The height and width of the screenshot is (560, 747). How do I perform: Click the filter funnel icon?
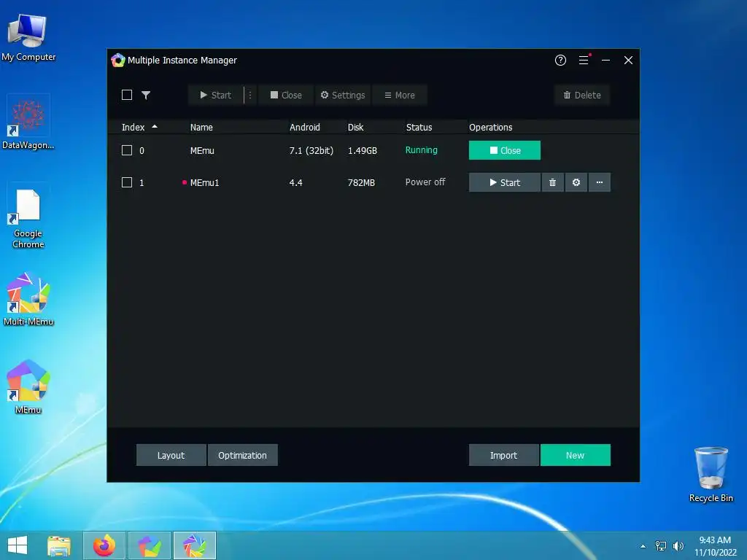coord(146,95)
